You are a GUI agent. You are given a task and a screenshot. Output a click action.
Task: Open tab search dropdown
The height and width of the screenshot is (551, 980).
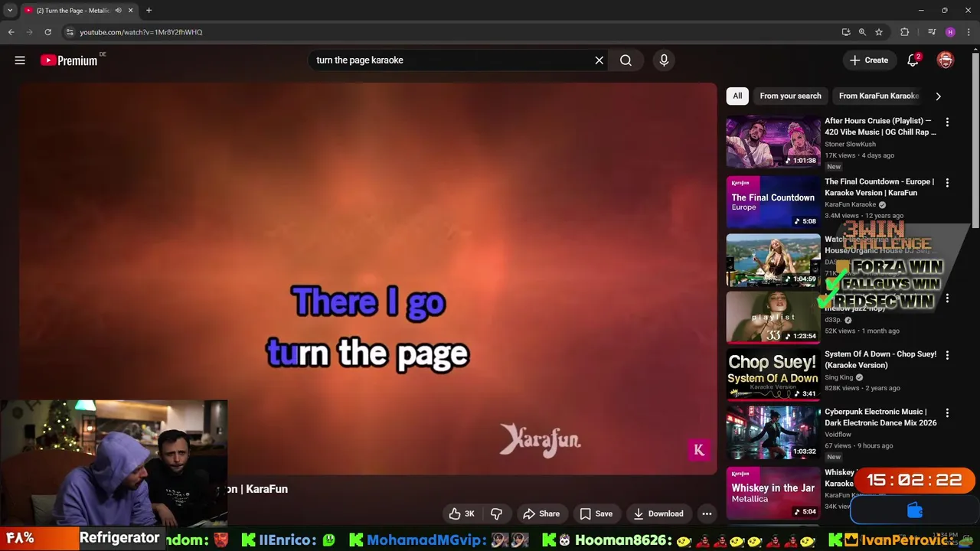coord(10,11)
